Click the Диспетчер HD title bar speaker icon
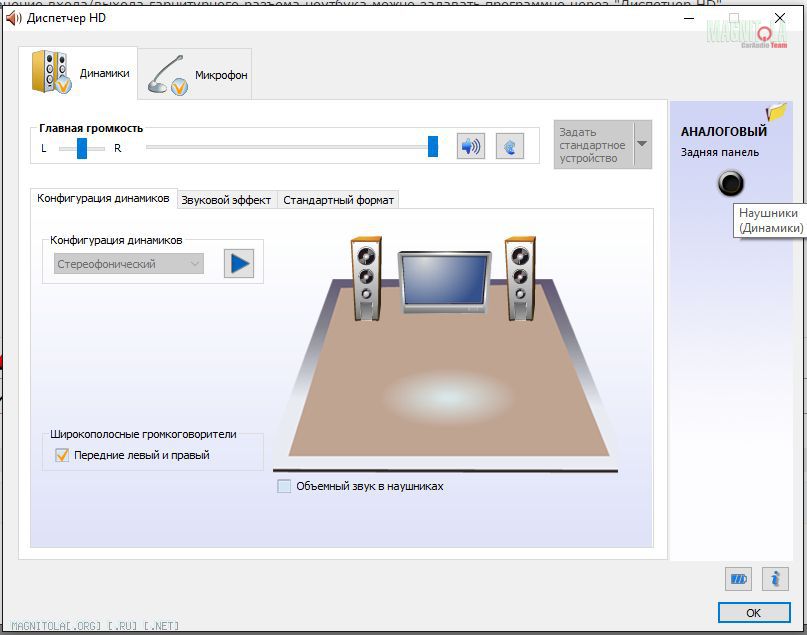The width and height of the screenshot is (807, 635). [x=13, y=19]
